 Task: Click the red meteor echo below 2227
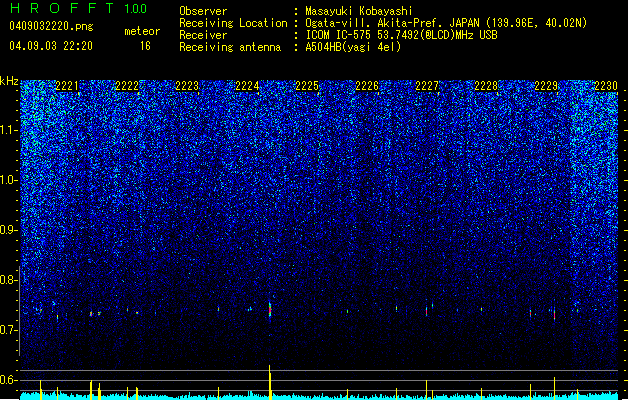click(426, 311)
